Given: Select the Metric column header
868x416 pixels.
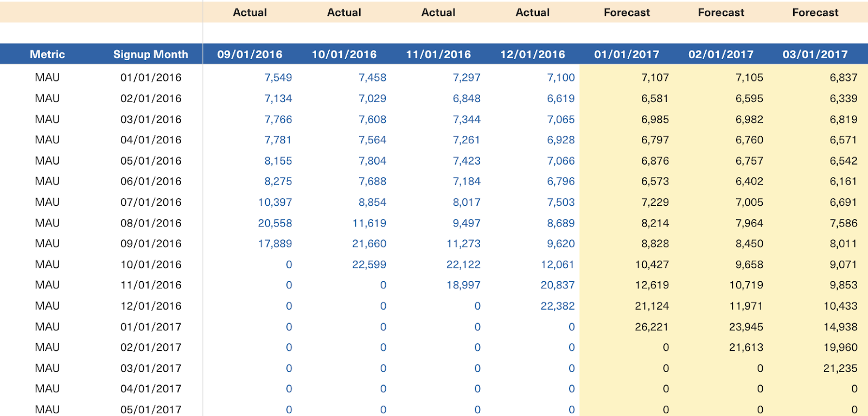Looking at the screenshot, I should point(47,54).
